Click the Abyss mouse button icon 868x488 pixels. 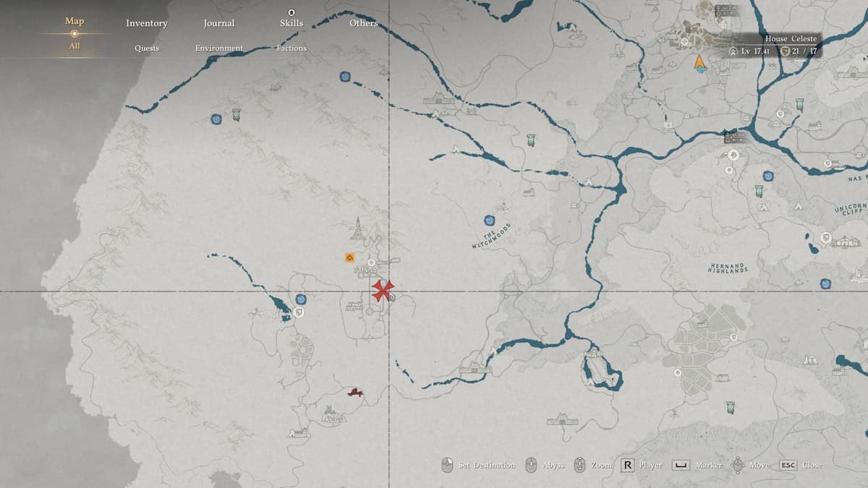click(531, 465)
